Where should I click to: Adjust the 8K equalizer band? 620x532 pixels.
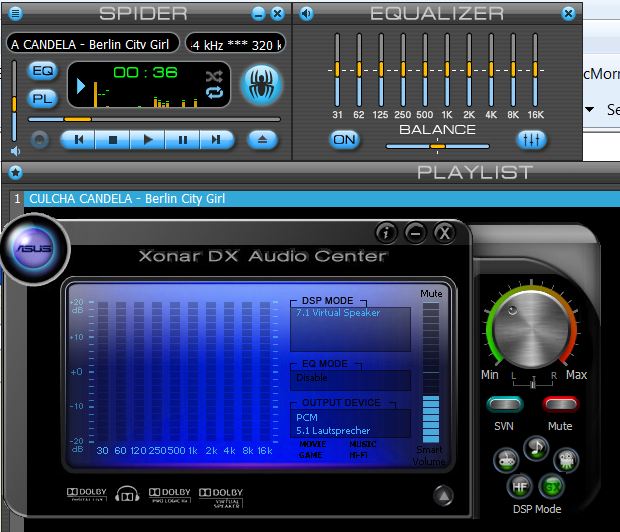click(513, 70)
